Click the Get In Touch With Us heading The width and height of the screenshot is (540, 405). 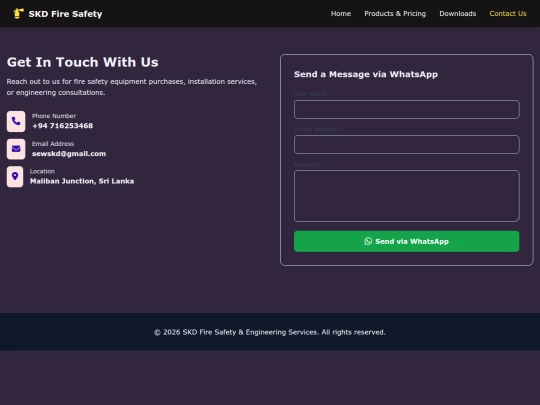(x=83, y=62)
